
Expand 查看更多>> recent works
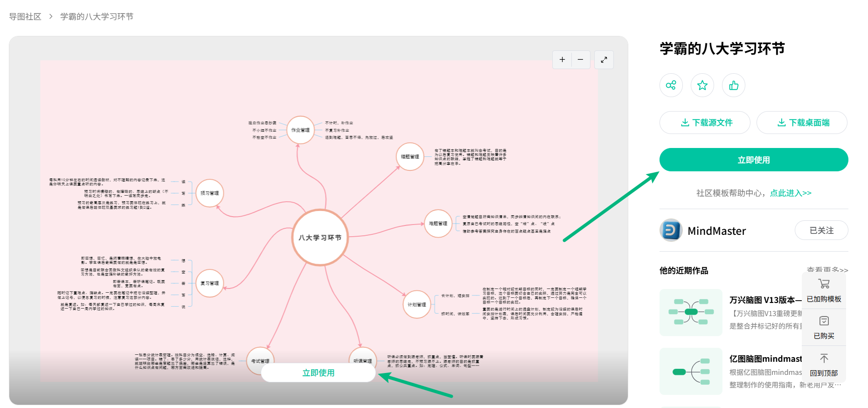[x=827, y=270]
